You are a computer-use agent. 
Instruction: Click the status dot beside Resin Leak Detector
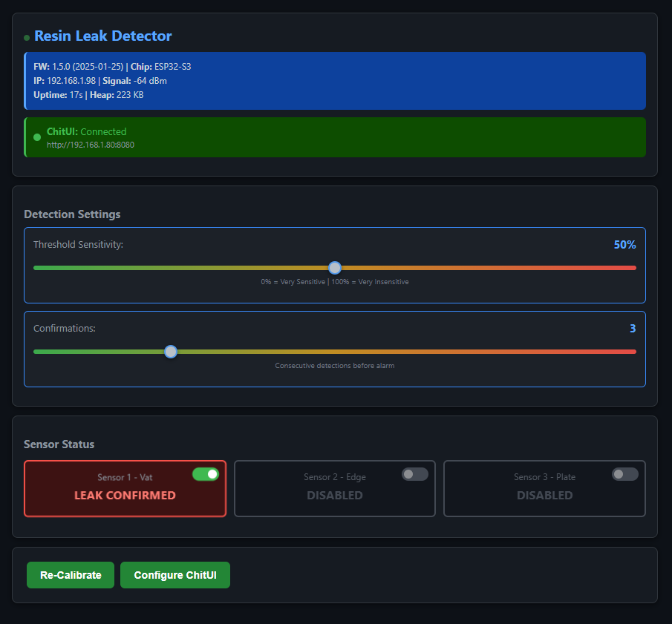[27, 37]
